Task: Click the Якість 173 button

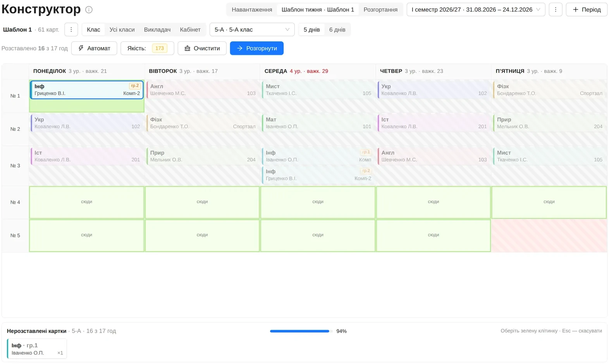Action: pos(147,48)
